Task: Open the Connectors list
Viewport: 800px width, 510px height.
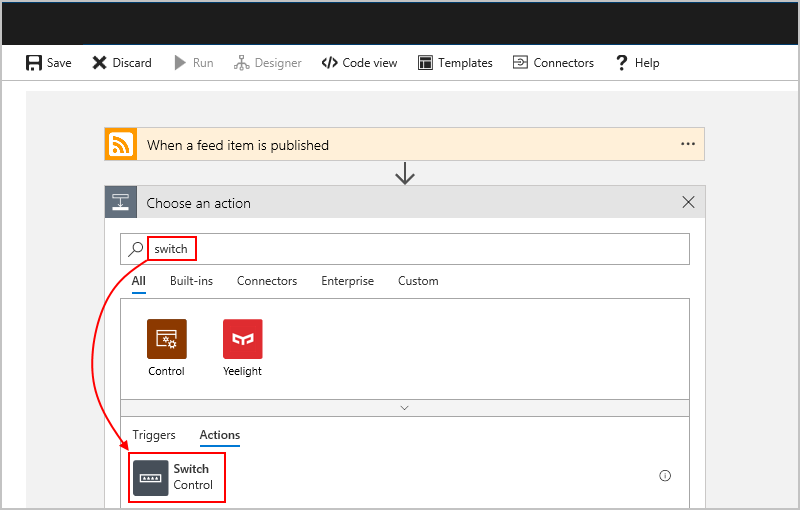Action: point(553,63)
